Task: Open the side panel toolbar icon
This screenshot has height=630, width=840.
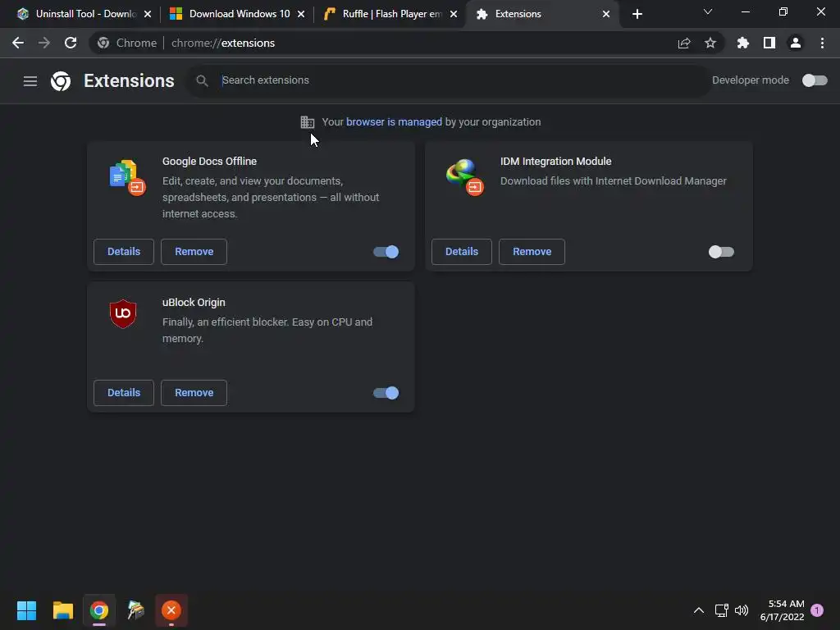Action: [769, 43]
